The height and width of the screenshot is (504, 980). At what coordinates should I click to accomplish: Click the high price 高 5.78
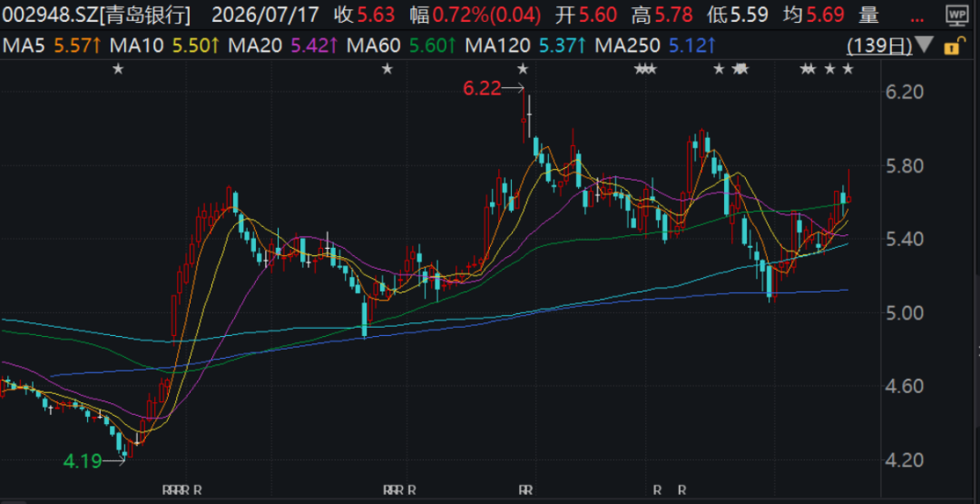coord(662,15)
